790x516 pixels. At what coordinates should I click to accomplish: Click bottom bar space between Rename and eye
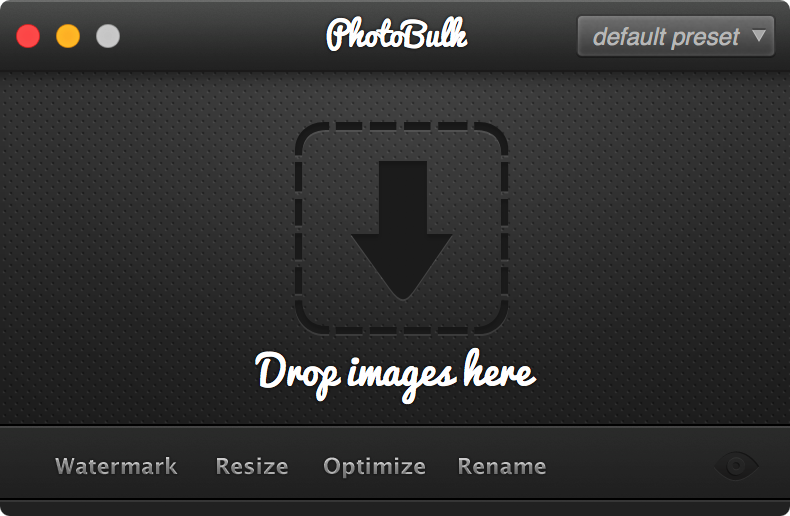click(630, 466)
